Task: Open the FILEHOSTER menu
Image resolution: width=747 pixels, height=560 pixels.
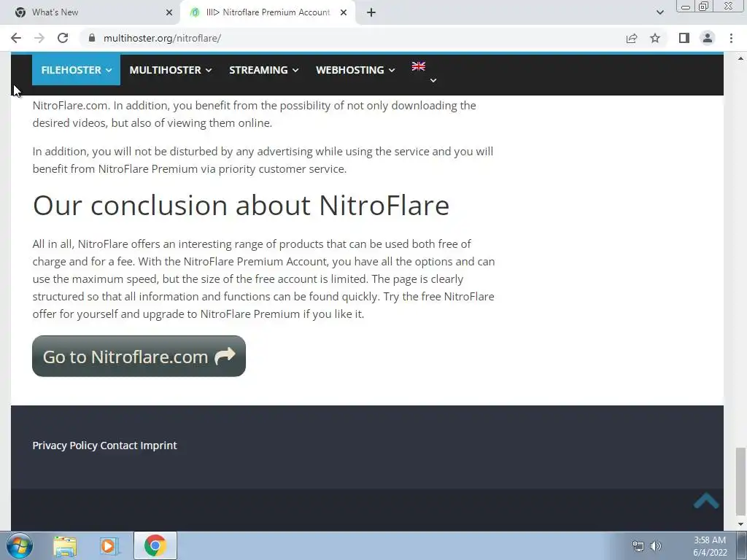Action: 76,70
